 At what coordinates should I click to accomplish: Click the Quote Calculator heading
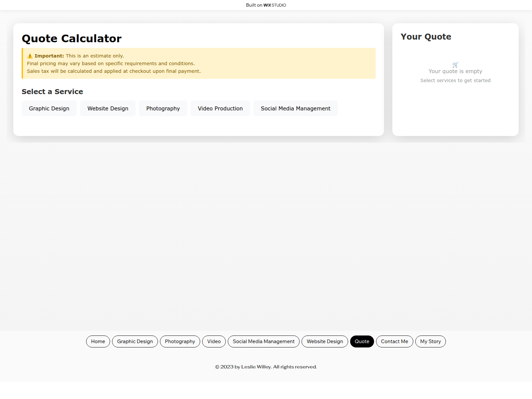coord(71,39)
